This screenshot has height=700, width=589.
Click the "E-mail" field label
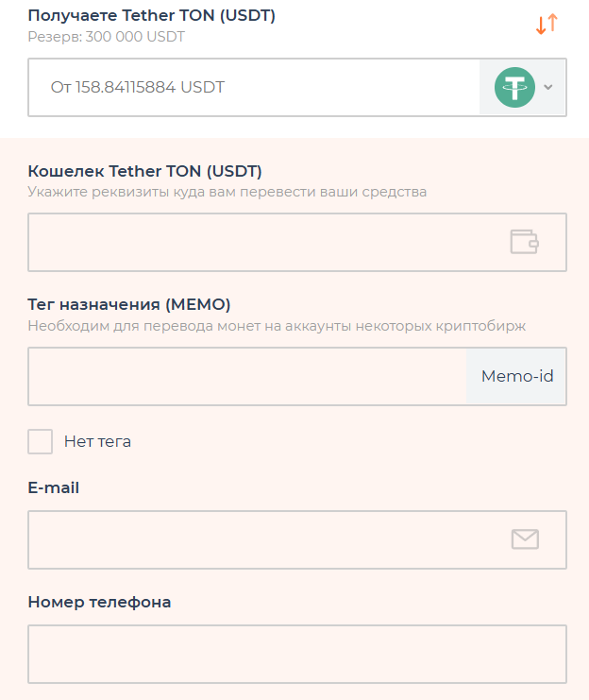(x=54, y=487)
